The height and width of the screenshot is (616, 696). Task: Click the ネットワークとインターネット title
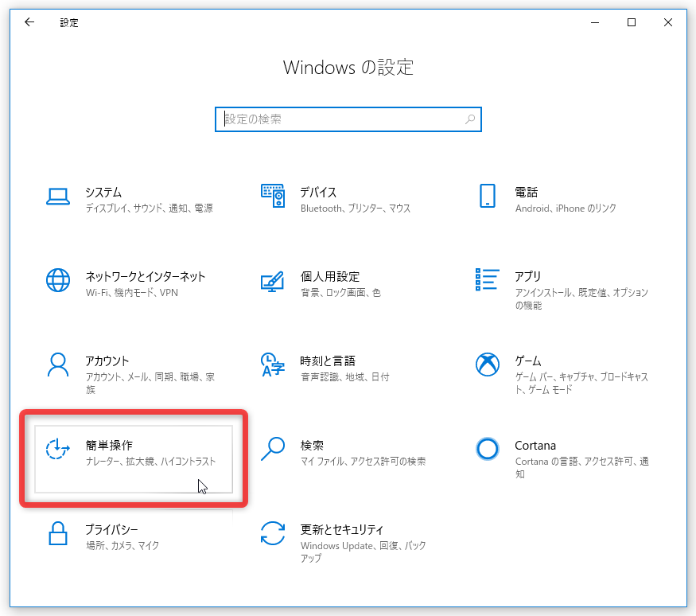[146, 277]
